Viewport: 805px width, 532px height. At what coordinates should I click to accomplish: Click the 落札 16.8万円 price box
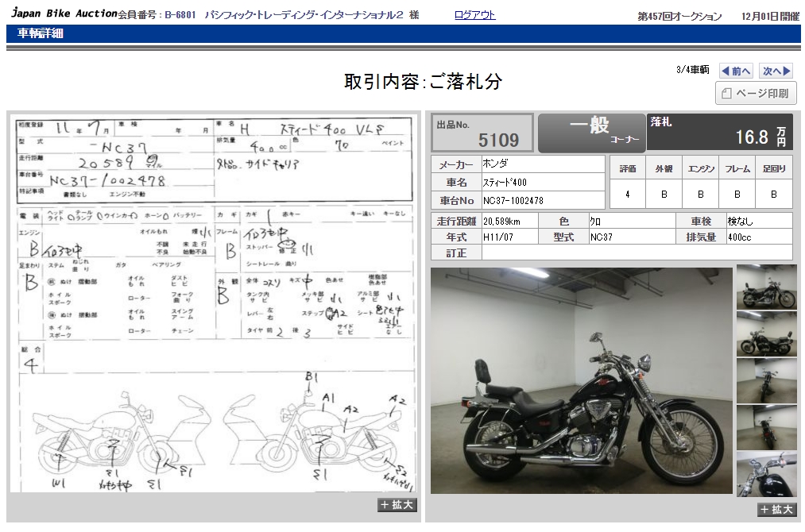(x=718, y=133)
